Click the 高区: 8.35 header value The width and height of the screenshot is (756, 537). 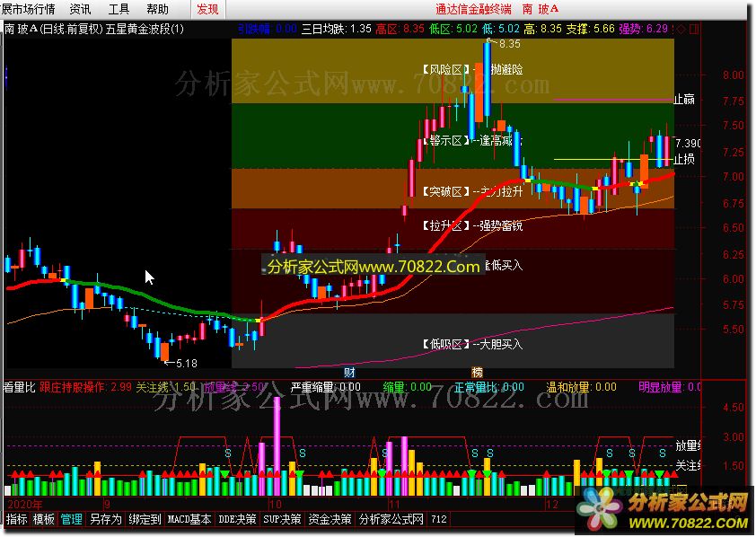tap(400, 29)
